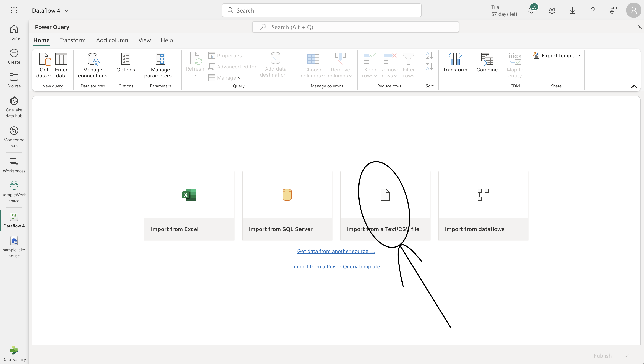Close the Power Query editor
This screenshot has height=364, width=644.
640,27
